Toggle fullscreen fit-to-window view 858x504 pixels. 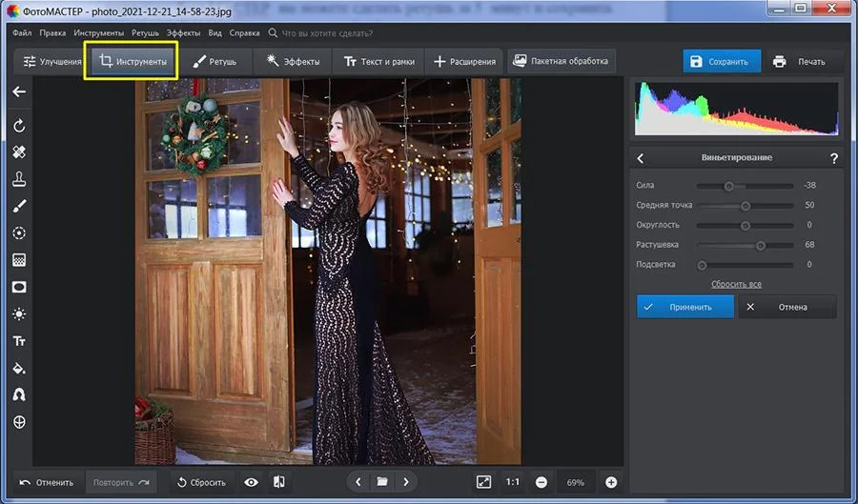(x=483, y=482)
